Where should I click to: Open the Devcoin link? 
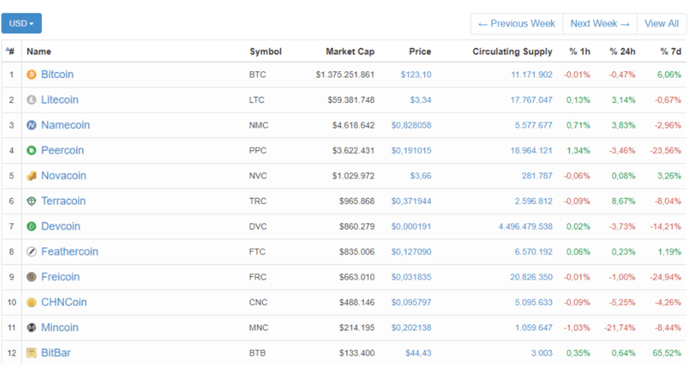point(60,226)
